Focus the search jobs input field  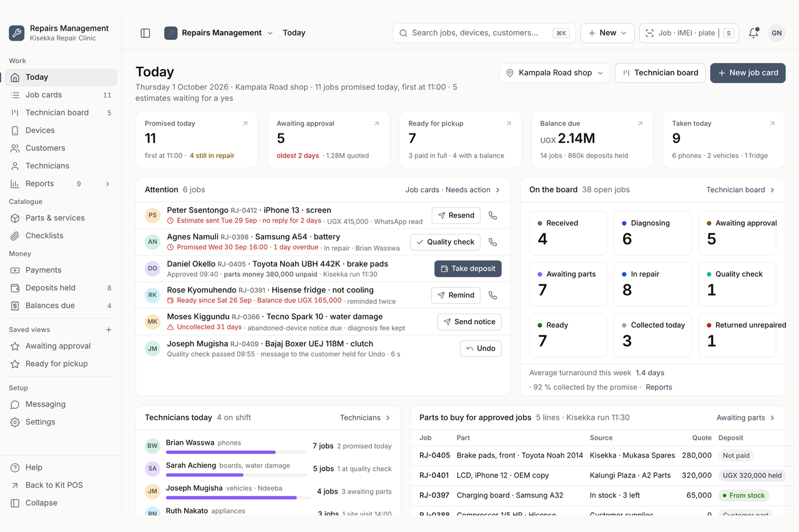click(x=484, y=33)
